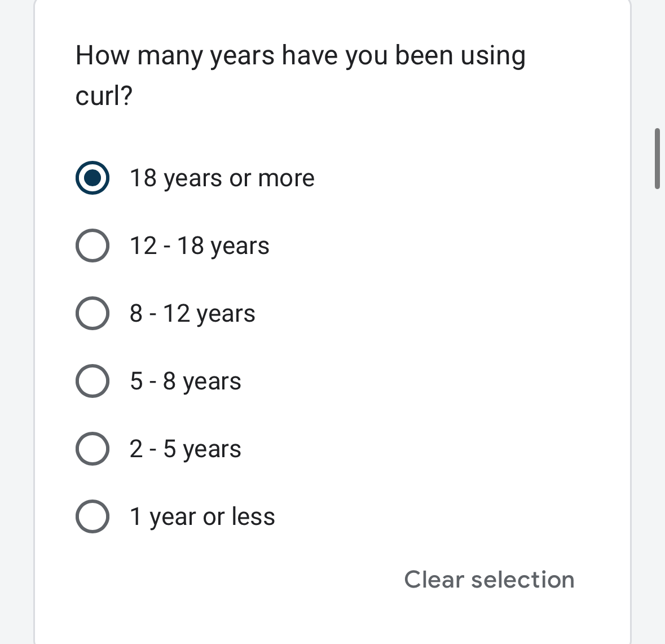Click the "How many years" question heading
This screenshot has height=644, width=665.
click(x=300, y=56)
